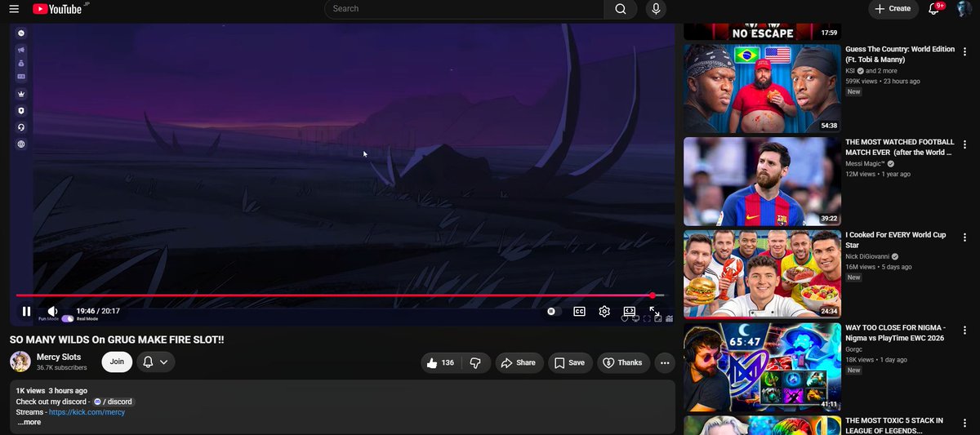Switch to theater mode
The image size is (980, 435).
630,311
